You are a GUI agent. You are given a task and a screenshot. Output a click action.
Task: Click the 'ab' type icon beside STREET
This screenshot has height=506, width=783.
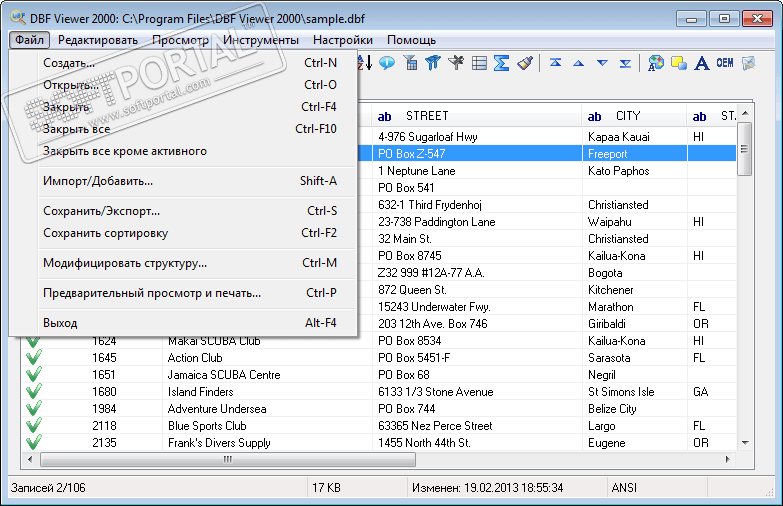click(x=385, y=116)
